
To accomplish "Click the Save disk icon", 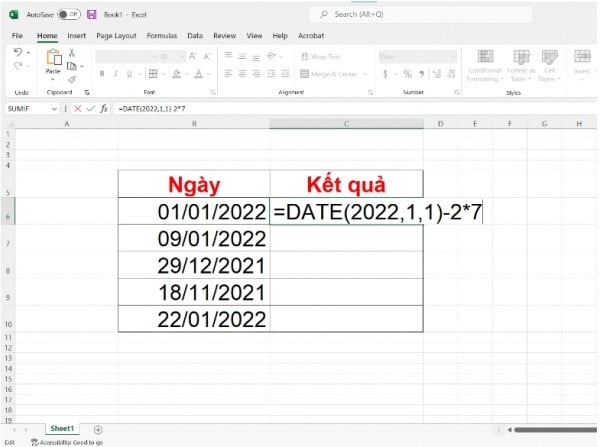I will point(91,15).
